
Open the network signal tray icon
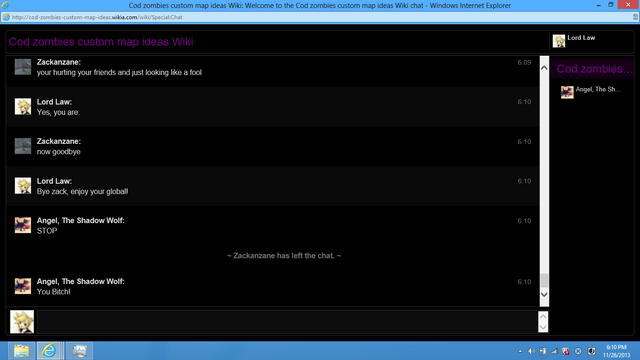click(554, 351)
